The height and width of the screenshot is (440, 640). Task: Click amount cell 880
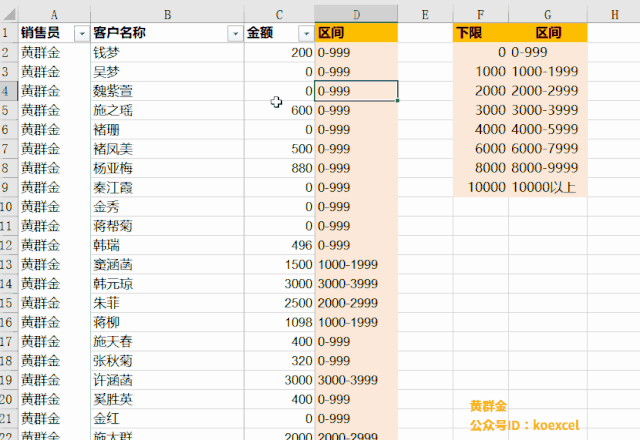tap(280, 168)
